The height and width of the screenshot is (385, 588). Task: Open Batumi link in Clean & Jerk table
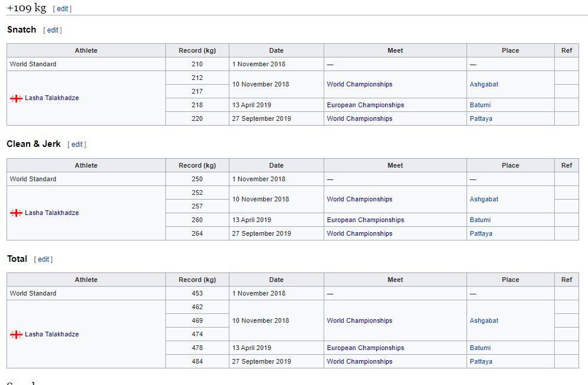coord(480,220)
